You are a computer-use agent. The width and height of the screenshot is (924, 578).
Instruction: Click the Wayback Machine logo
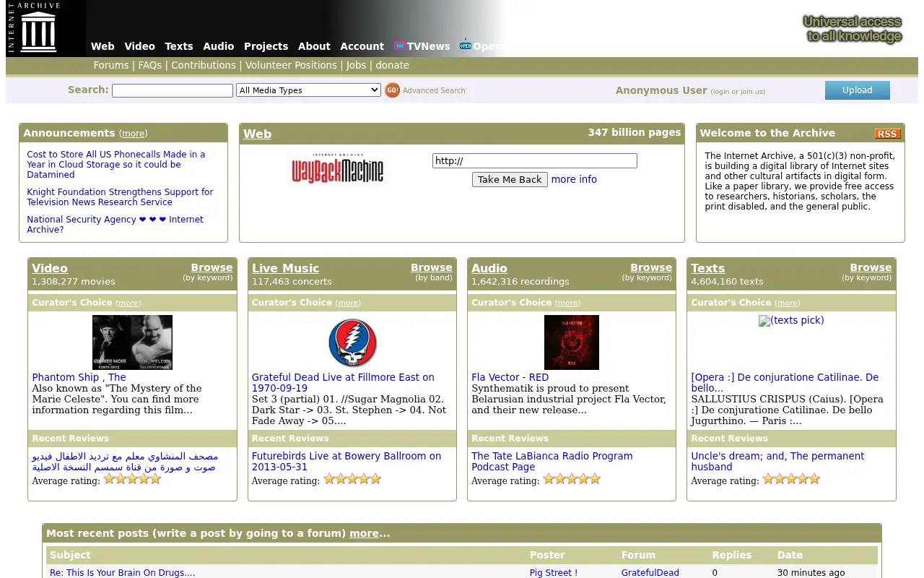tap(338, 169)
